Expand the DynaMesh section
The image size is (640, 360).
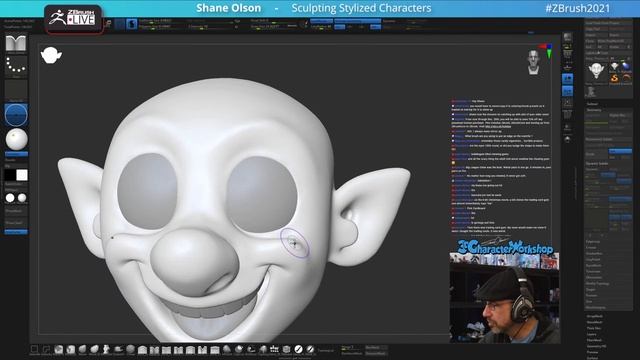[594, 265]
